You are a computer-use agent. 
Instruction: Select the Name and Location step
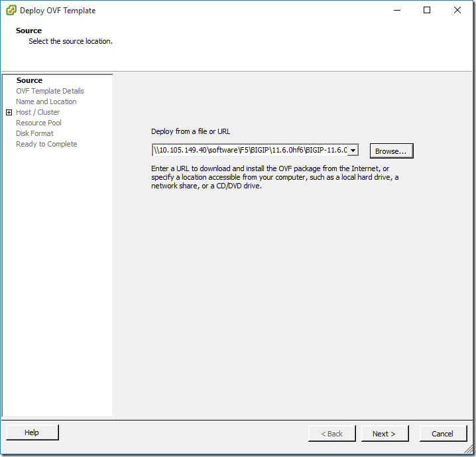[46, 101]
